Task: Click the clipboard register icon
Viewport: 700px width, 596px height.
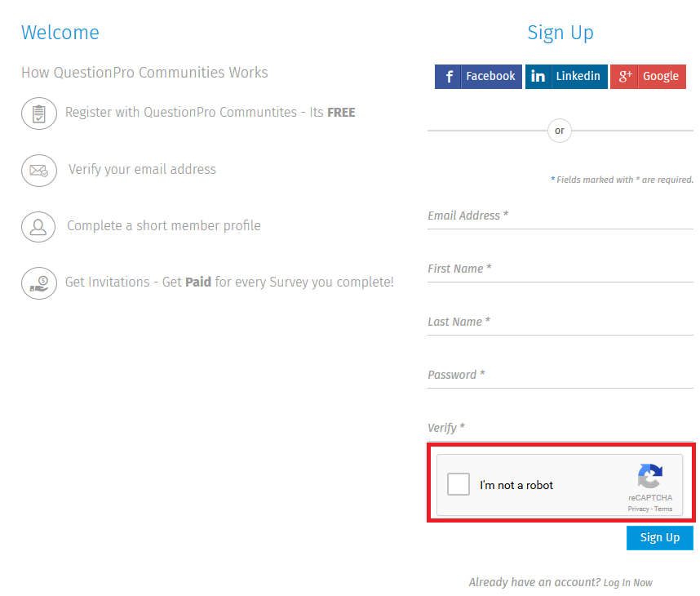Action: pyautogui.click(x=38, y=113)
